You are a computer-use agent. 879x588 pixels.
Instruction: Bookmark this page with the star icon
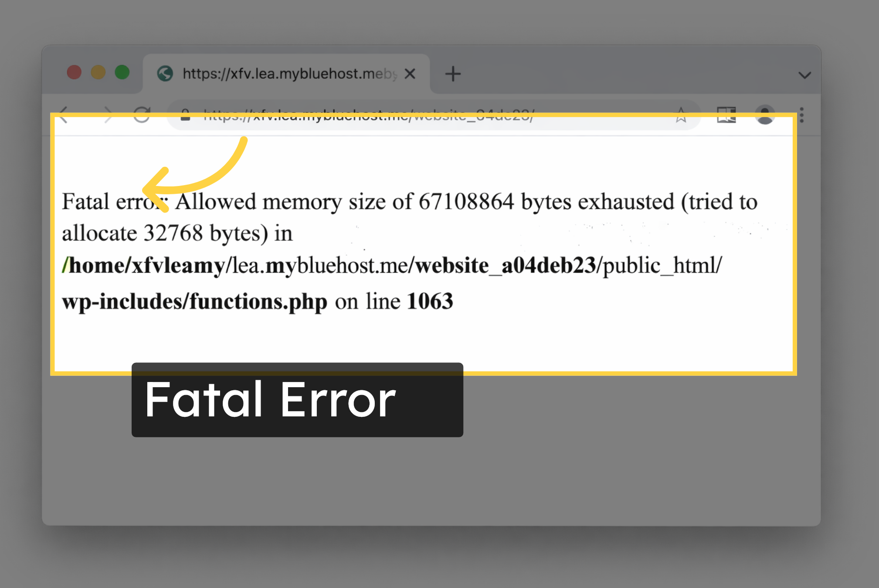point(681,115)
